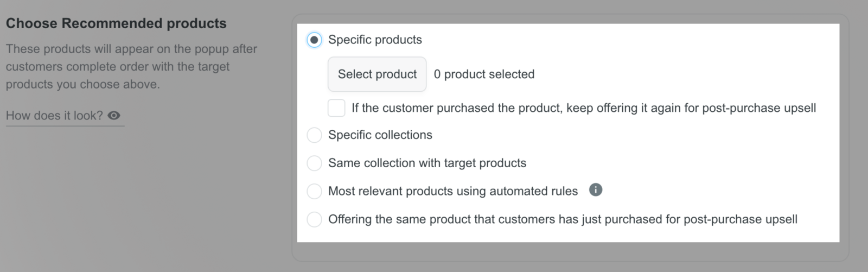Click the info icon next to automated rules
The width and height of the screenshot is (868, 272).
point(595,190)
